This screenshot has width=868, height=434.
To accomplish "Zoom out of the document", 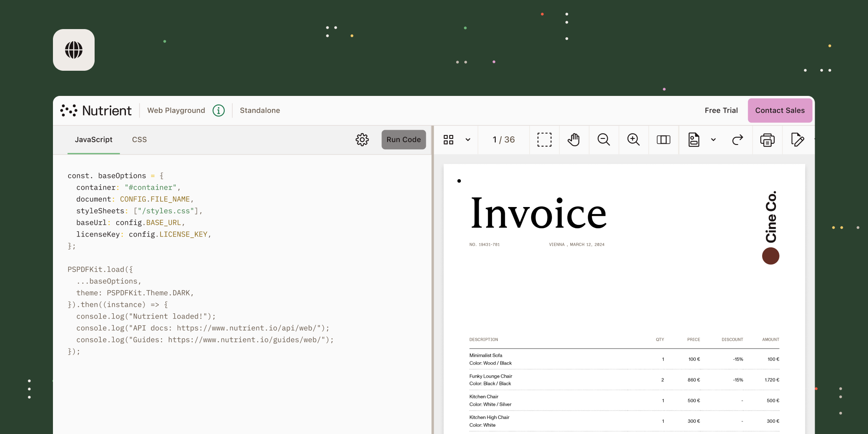I will (x=604, y=140).
